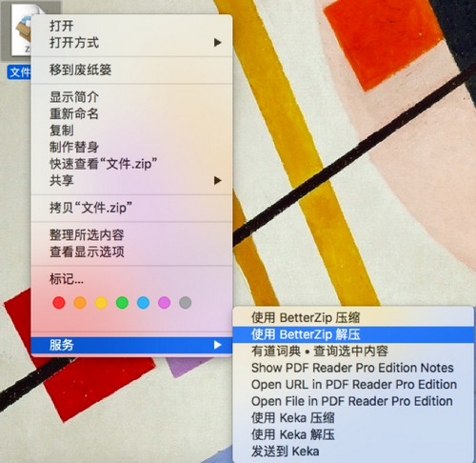Select 快速查看“文件.zip” entry
The width and height of the screenshot is (476, 463).
131,164
